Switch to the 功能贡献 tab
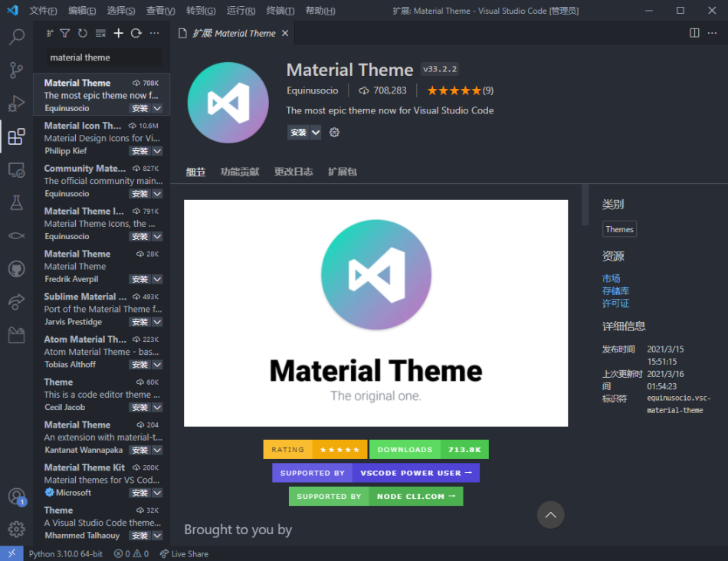The width and height of the screenshot is (728, 561). (x=240, y=172)
